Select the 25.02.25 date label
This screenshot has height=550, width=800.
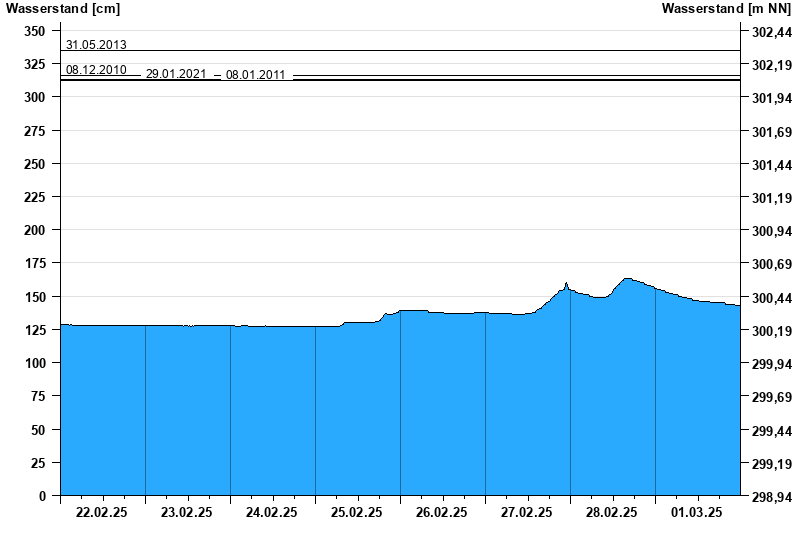(357, 513)
